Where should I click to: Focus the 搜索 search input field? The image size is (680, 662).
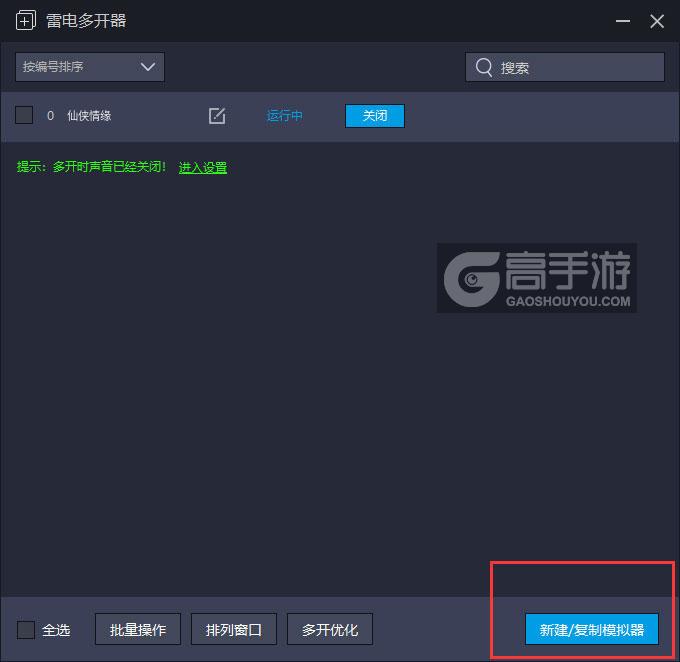click(x=565, y=67)
